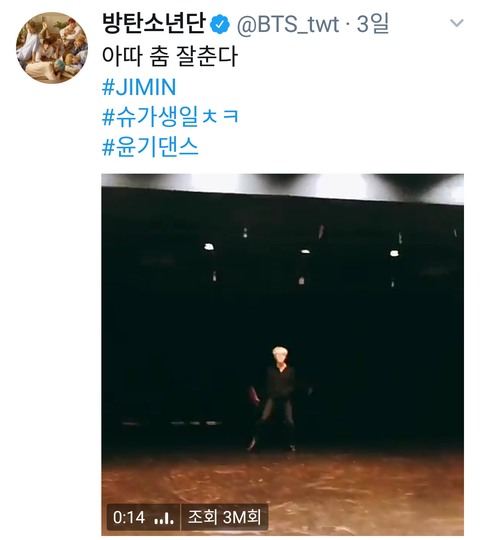Click the 0:14 video duration label
Viewport: 480px width, 540px height.
pyautogui.click(x=129, y=518)
